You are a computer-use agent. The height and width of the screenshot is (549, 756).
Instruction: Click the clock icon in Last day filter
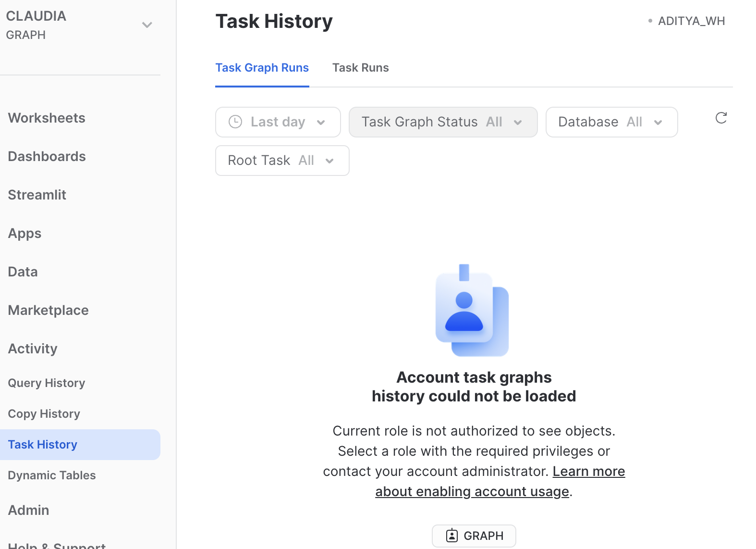pyautogui.click(x=235, y=122)
